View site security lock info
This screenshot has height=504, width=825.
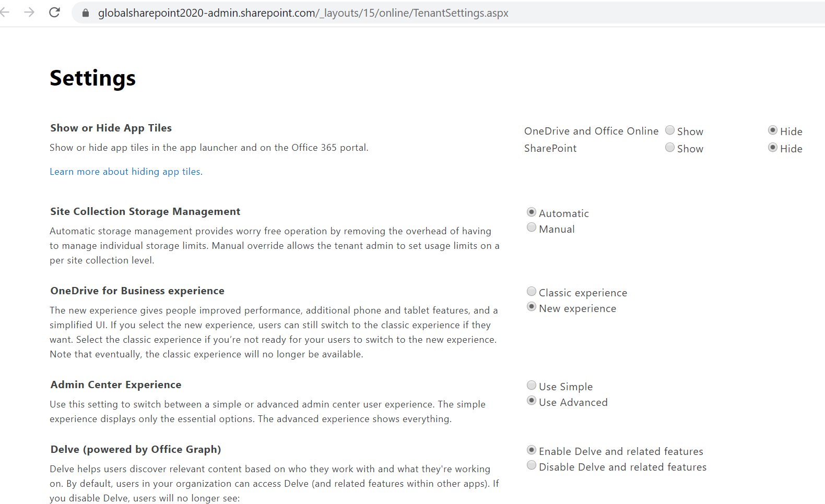(x=86, y=13)
